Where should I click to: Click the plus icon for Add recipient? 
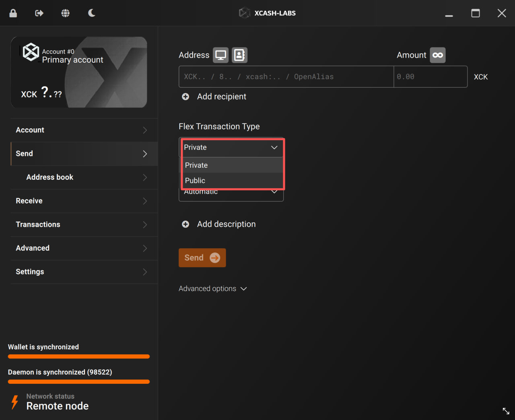pos(185,97)
